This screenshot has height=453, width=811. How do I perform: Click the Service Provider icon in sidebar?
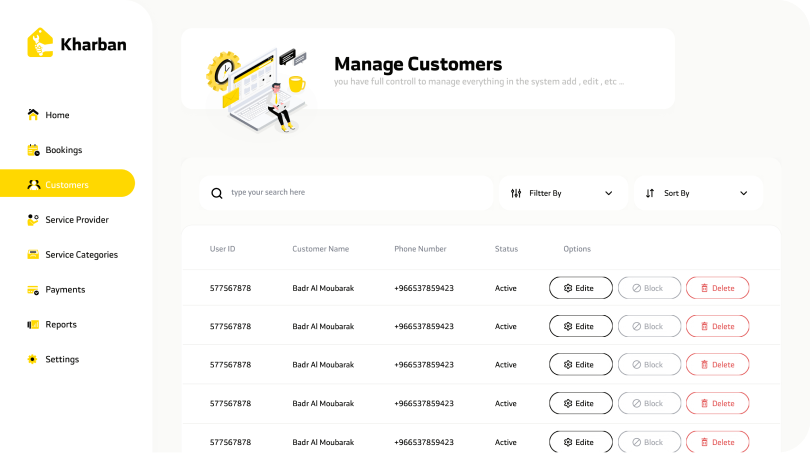(x=33, y=220)
